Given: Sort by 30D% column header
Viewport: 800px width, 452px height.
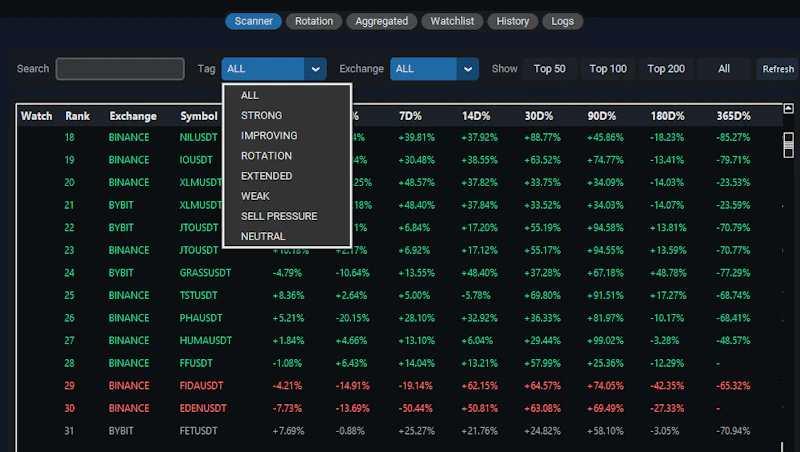Looking at the screenshot, I should (539, 116).
